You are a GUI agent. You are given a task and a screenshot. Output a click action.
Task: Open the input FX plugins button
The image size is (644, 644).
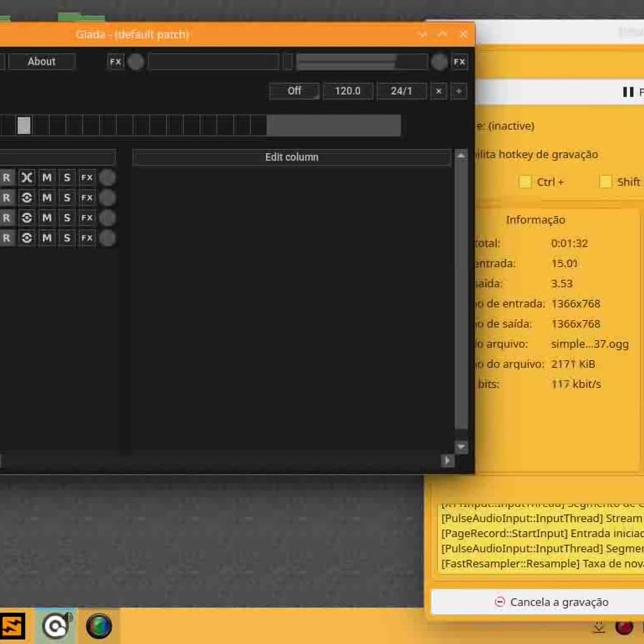(115, 62)
